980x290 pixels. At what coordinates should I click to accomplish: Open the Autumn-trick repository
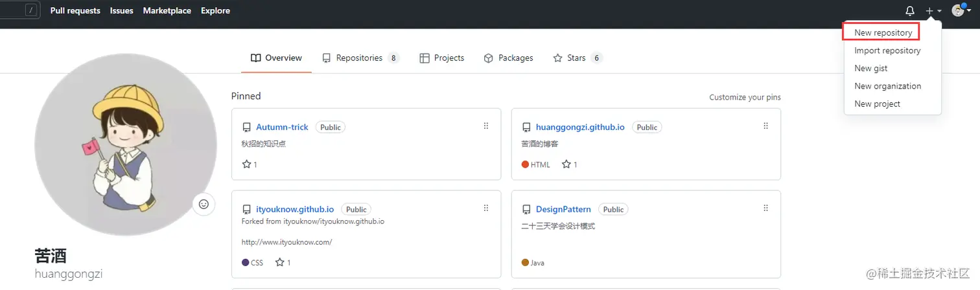click(x=282, y=127)
